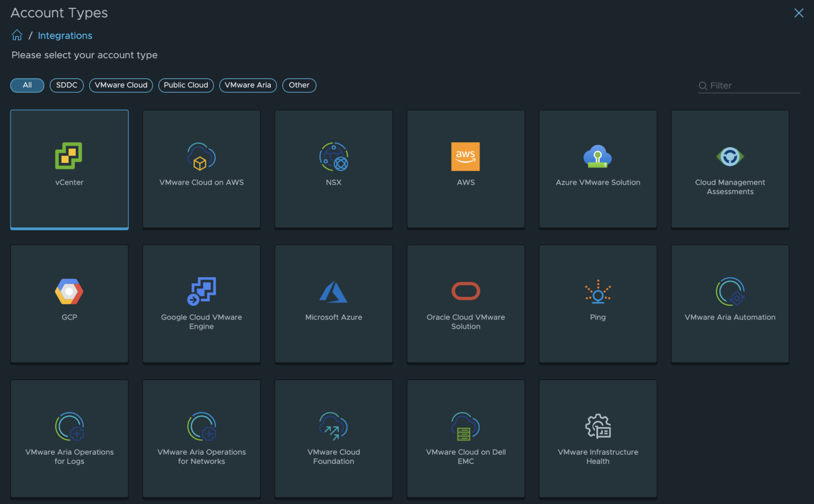814x504 pixels.
Task: Toggle the SDDC filter chip
Action: [x=66, y=85]
